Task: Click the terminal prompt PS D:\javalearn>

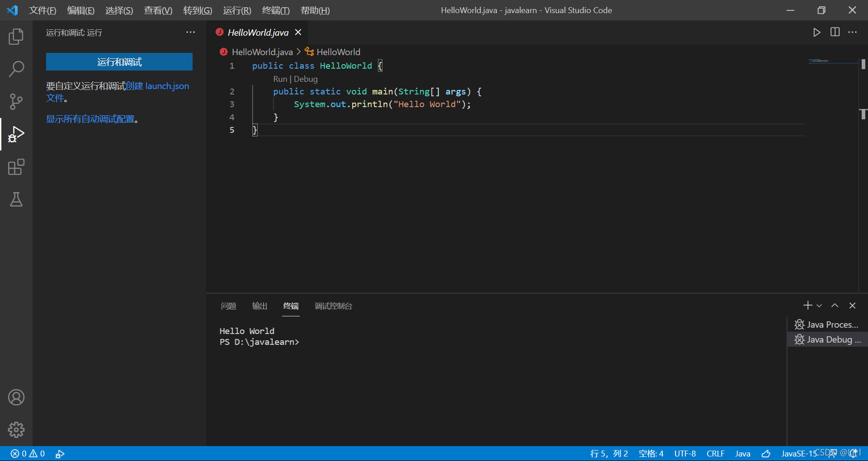Action: tap(259, 342)
